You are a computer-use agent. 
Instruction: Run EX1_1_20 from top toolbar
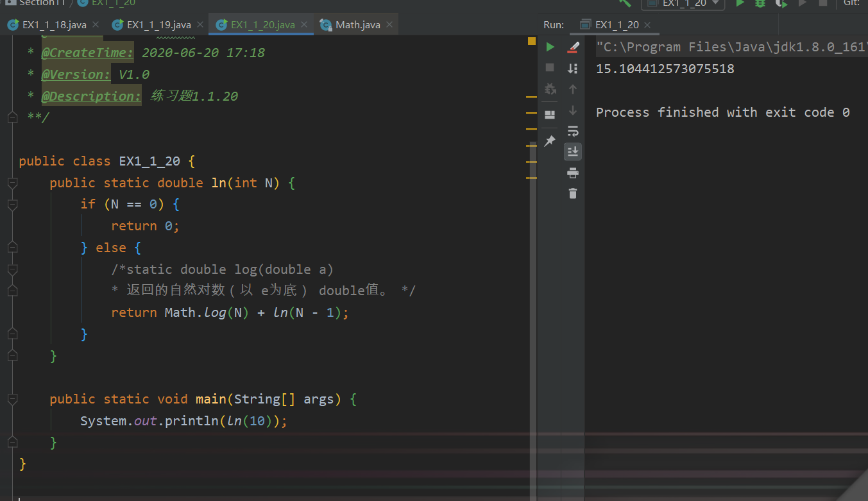pos(740,3)
